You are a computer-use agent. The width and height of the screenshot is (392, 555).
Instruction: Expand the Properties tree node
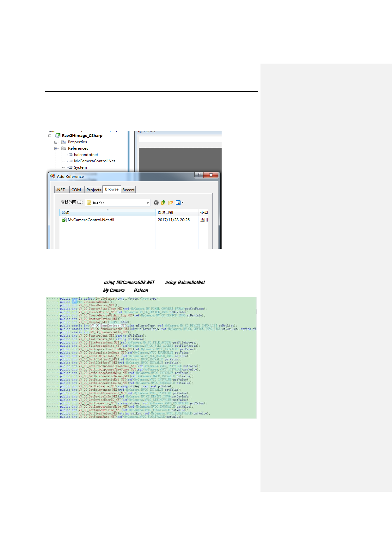tap(56, 142)
